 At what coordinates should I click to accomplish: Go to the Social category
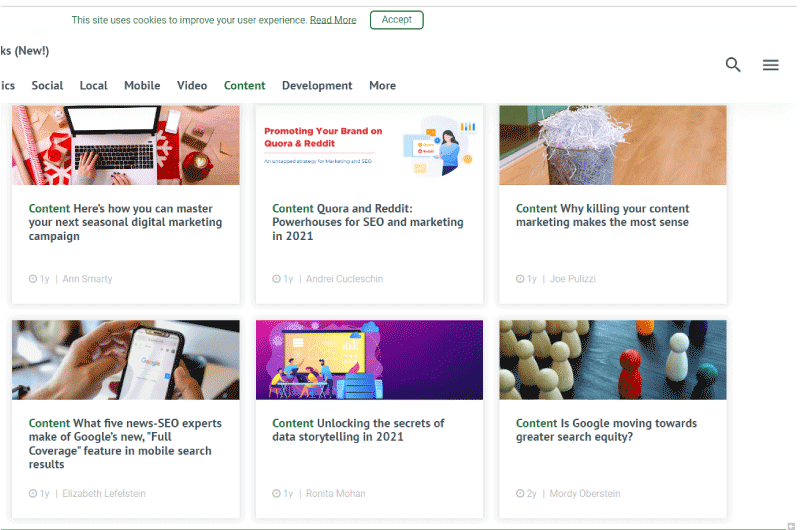coord(47,85)
